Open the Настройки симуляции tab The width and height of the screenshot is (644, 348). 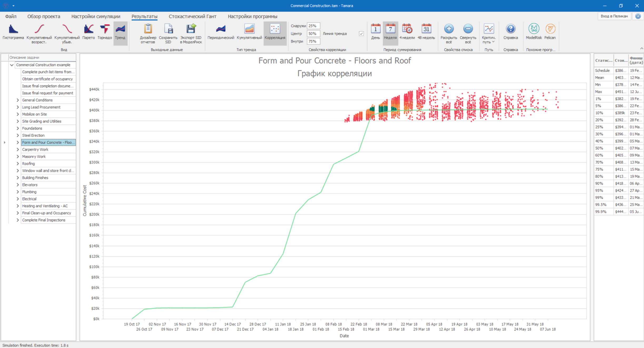(96, 16)
